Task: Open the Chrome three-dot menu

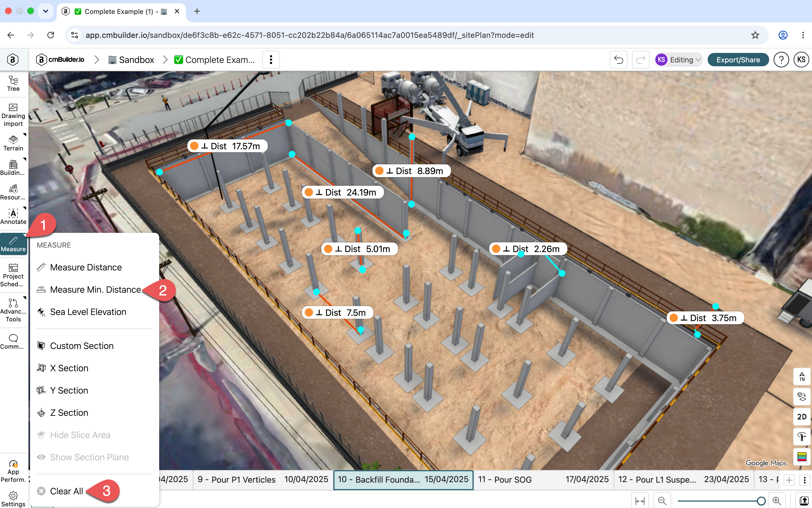Action: [803, 35]
